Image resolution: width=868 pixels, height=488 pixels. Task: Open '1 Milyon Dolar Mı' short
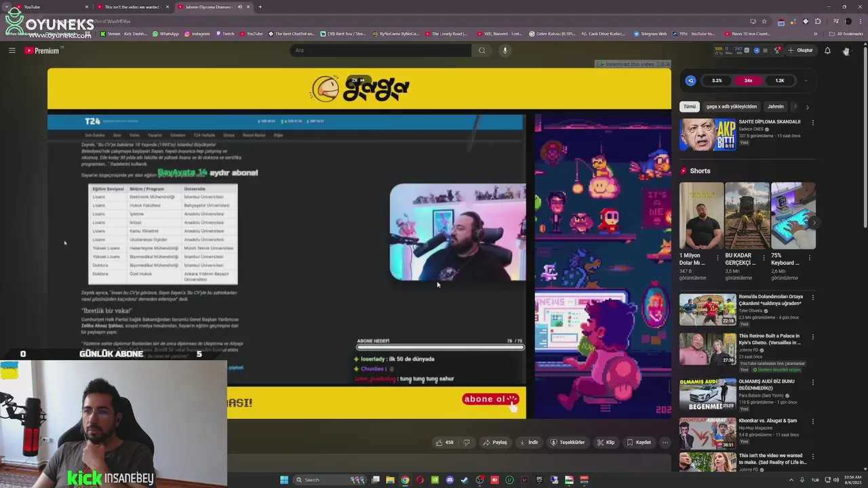tap(701, 216)
